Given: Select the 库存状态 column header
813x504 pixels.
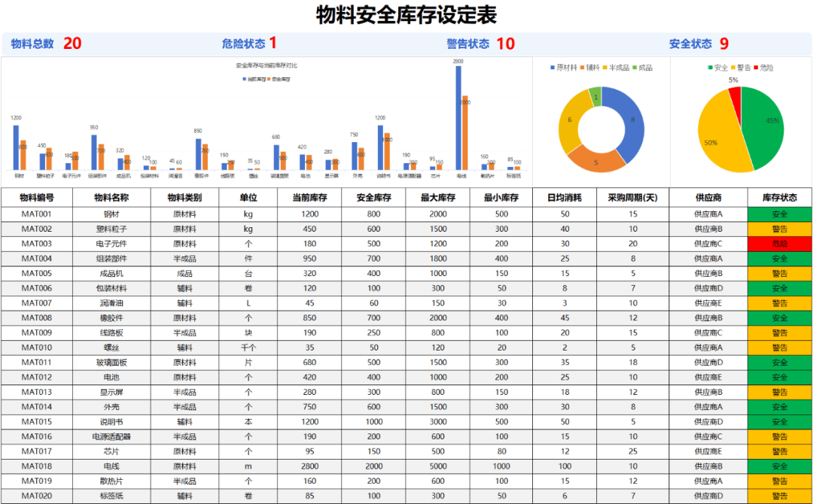Looking at the screenshot, I should tap(779, 198).
